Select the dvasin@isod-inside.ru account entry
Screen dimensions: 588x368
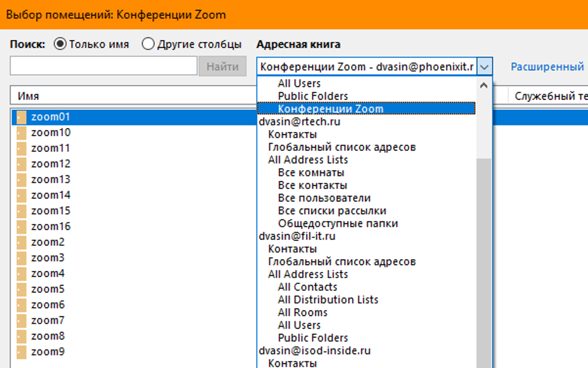tap(315, 351)
